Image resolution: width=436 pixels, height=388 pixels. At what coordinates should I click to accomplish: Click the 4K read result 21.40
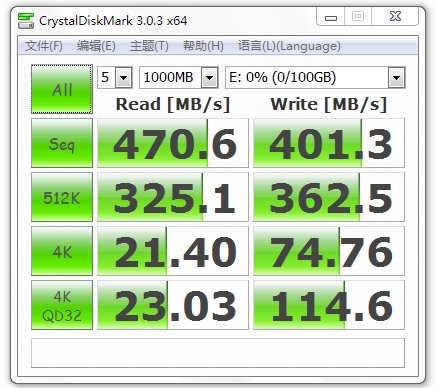click(173, 251)
